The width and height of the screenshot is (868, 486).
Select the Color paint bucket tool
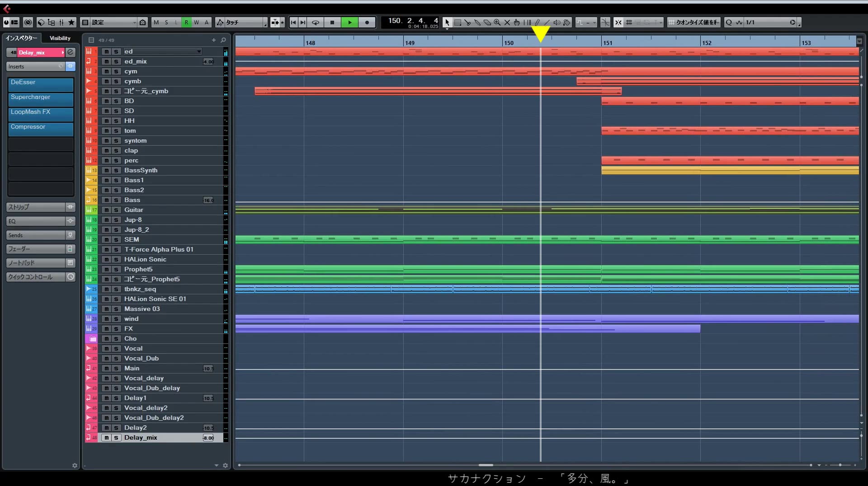[x=567, y=22]
